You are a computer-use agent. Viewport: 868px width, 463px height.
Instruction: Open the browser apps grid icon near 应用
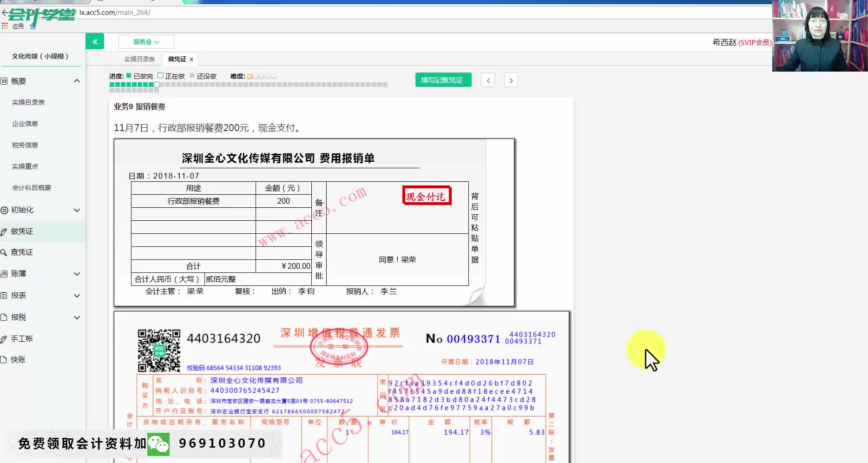(x=5, y=26)
